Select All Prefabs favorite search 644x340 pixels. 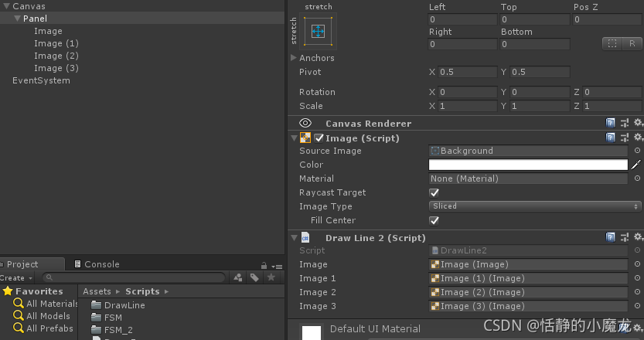point(43,328)
